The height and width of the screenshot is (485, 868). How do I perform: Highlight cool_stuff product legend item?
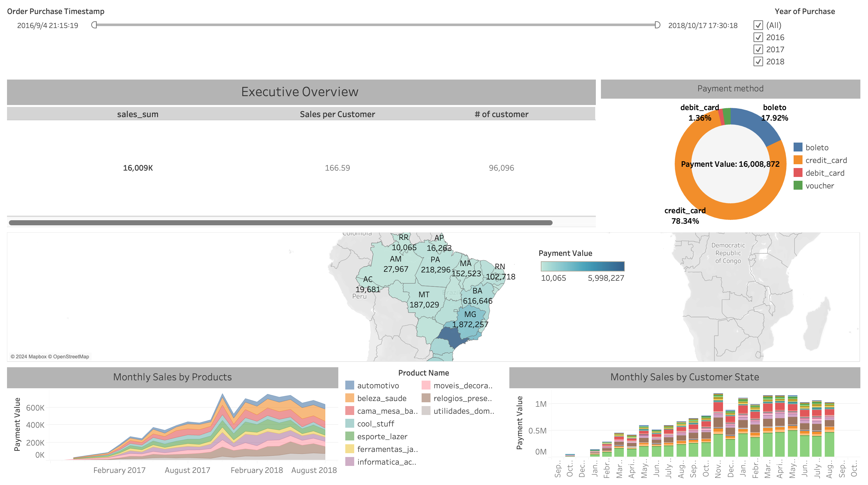(375, 424)
